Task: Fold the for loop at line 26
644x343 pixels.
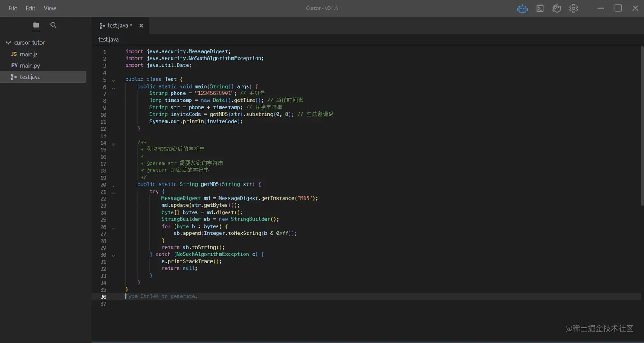Action: coord(114,228)
